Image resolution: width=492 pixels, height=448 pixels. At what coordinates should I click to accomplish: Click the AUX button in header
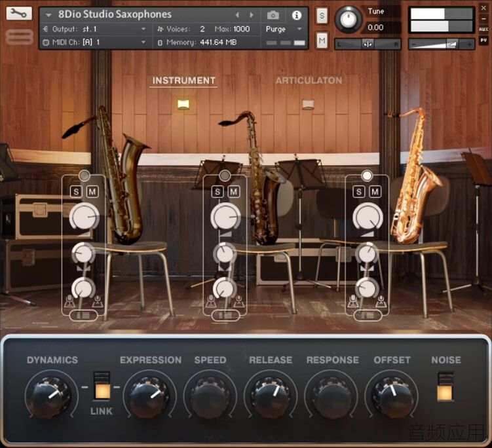(483, 29)
